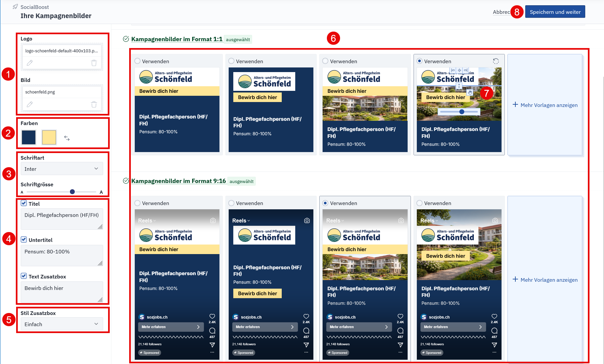Click the dark blue color swatch
604x364 pixels.
[29, 138]
